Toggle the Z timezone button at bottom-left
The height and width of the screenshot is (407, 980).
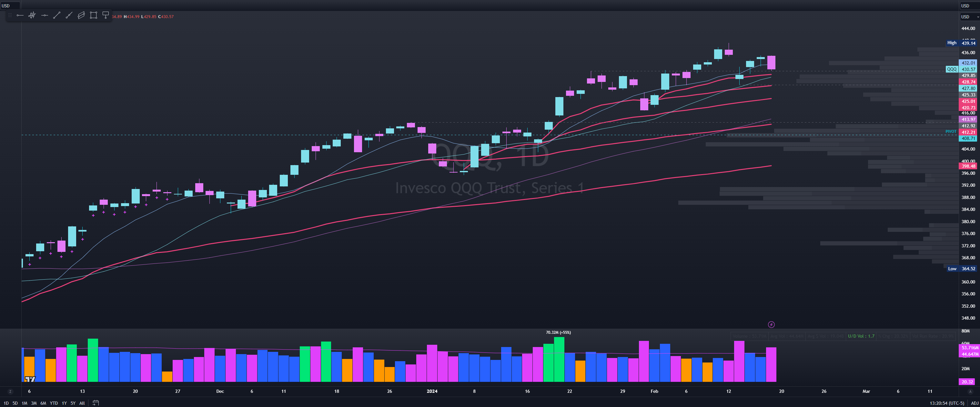[x=10, y=392]
